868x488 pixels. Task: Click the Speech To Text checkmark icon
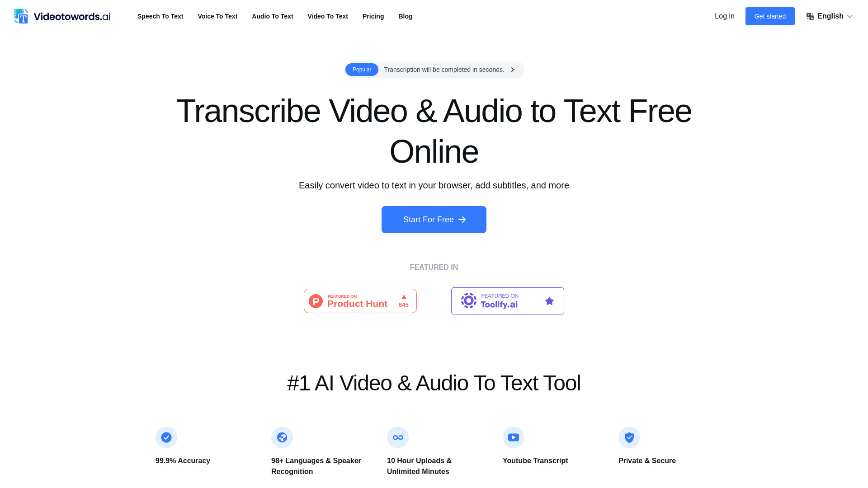coord(166,437)
